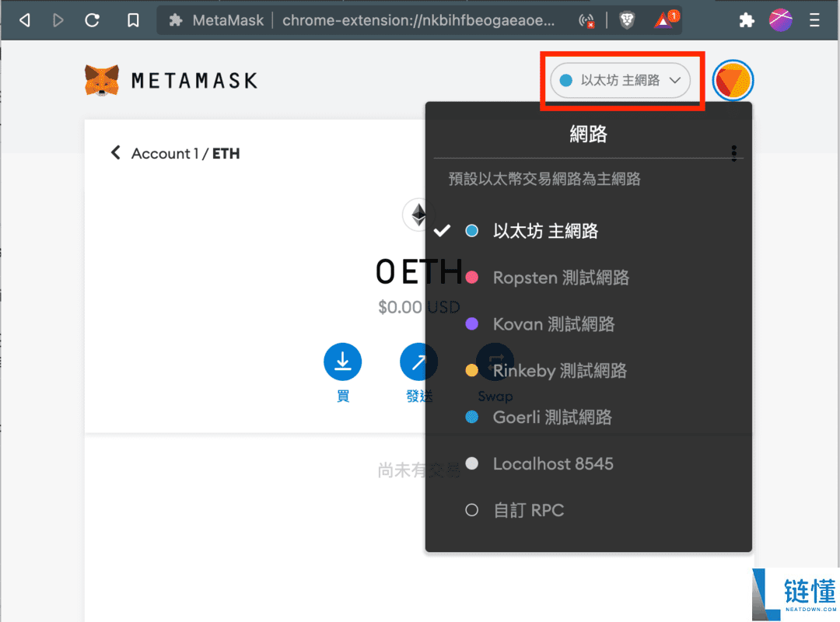Collapse the account view with the back chevron
The image size is (840, 622).
point(115,153)
